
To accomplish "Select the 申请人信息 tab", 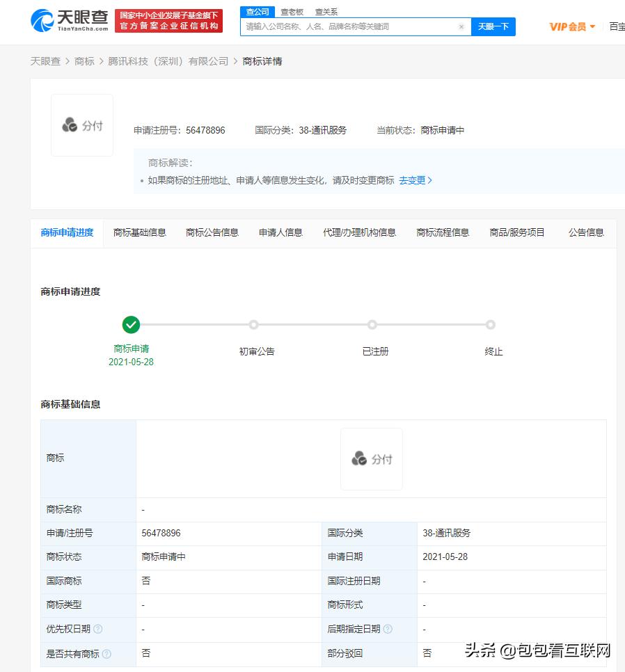I will (x=280, y=233).
